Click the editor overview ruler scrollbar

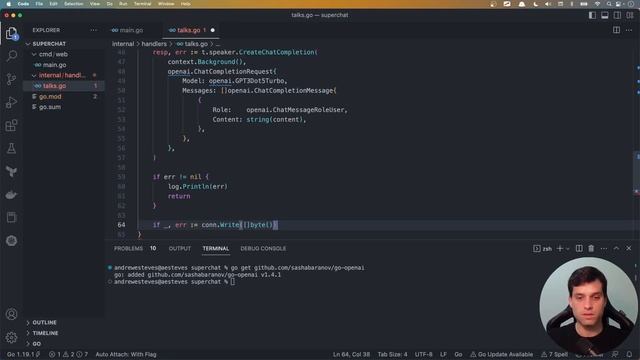(x=637, y=143)
